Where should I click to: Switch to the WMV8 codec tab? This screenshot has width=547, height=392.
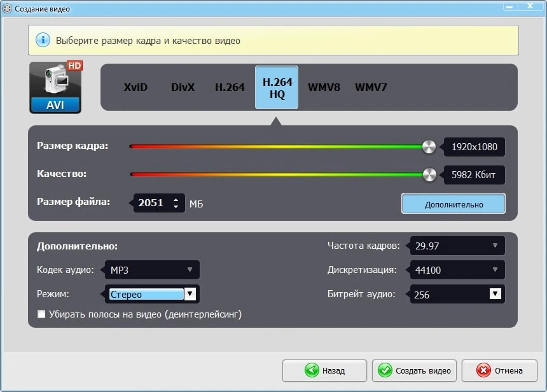[x=324, y=88]
